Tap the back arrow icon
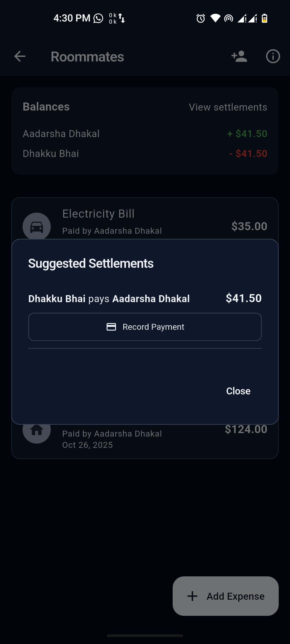The width and height of the screenshot is (290, 644). pyautogui.click(x=20, y=56)
